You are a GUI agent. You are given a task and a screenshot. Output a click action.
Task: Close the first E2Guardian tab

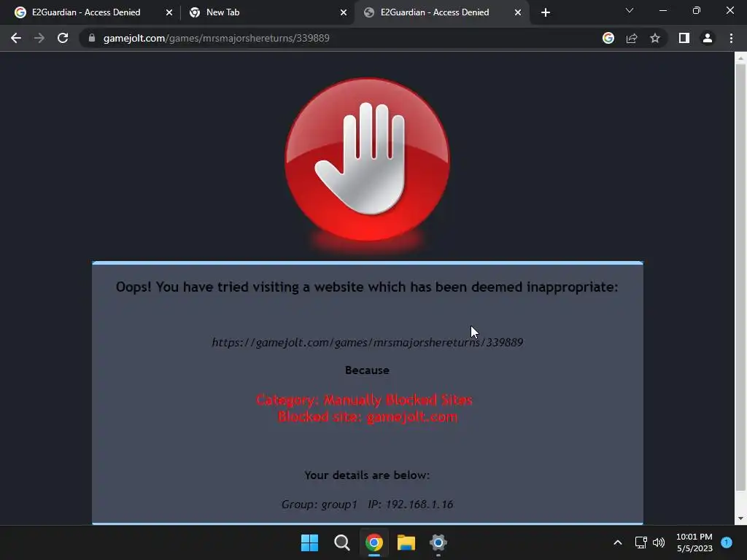(x=169, y=12)
